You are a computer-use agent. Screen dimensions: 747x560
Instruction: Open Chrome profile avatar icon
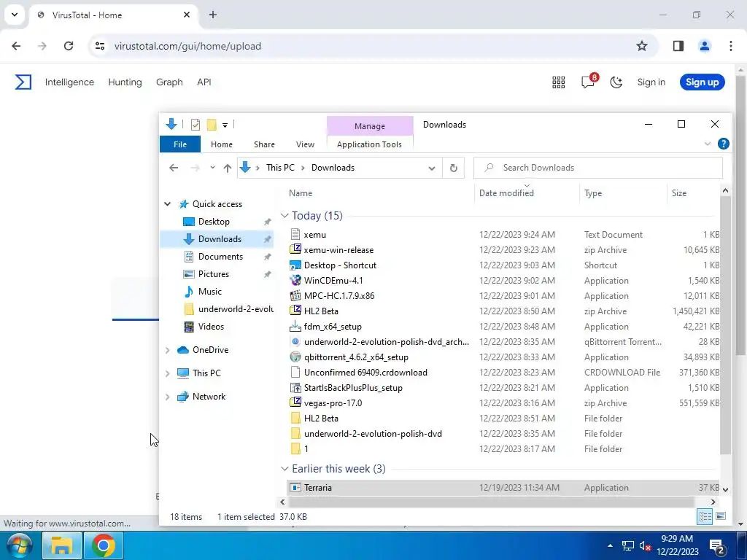tap(704, 46)
